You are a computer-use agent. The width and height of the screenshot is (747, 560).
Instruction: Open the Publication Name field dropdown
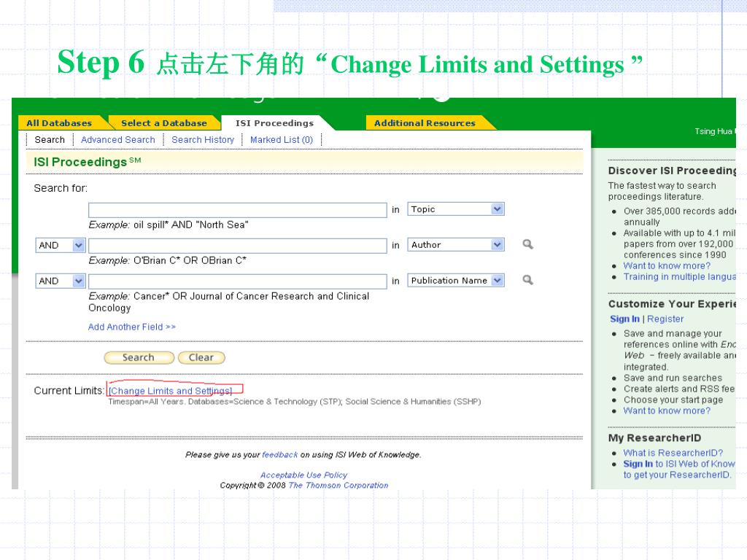pos(455,281)
